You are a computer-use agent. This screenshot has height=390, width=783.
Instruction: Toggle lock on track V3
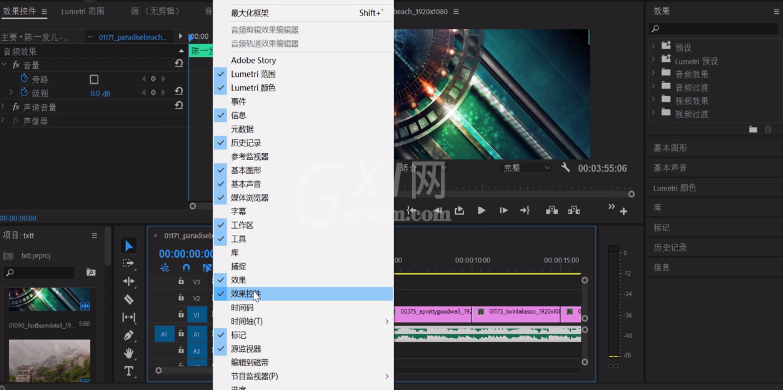(x=181, y=282)
